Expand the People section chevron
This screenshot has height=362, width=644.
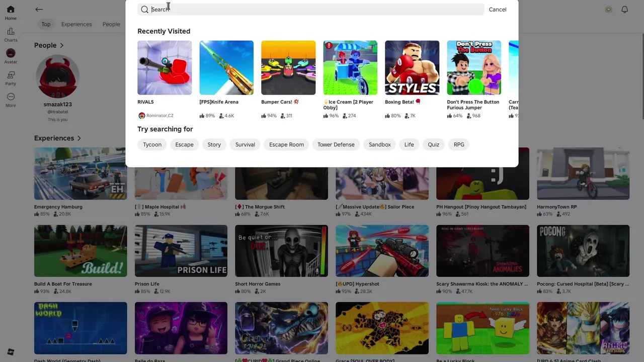[x=61, y=45]
